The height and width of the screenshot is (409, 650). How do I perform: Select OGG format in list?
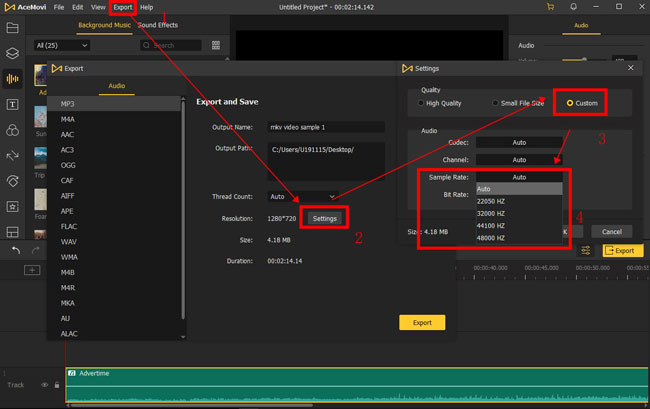click(114, 165)
